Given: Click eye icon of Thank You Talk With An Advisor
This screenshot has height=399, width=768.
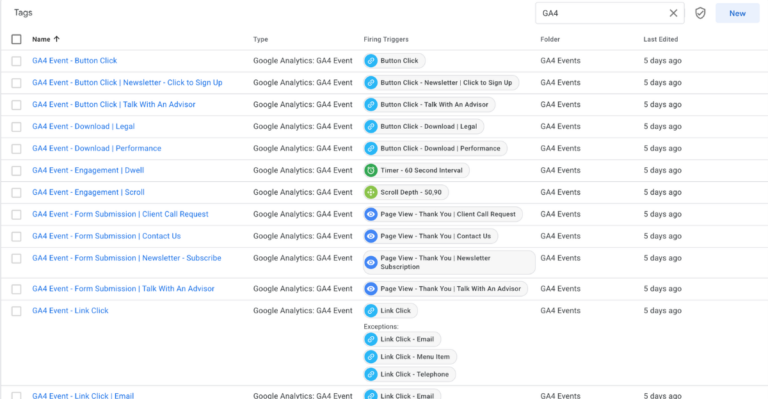Looking at the screenshot, I should coord(371,289).
